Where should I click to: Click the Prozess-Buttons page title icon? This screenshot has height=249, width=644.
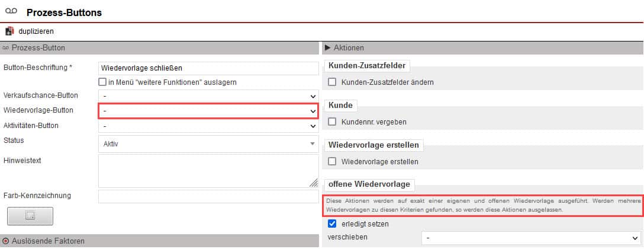11,12
